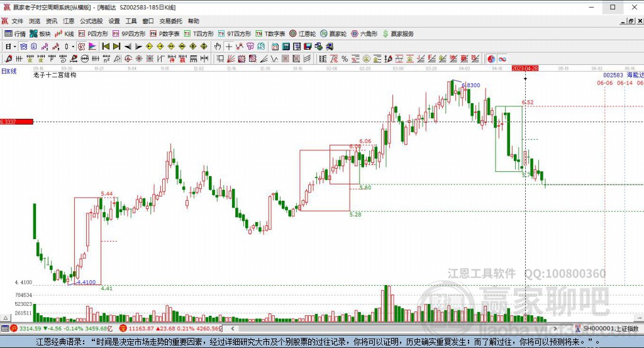The image size is (644, 348).
Task: Click horizontal scrollbar right arrow
Action: pyautogui.click(x=555, y=328)
